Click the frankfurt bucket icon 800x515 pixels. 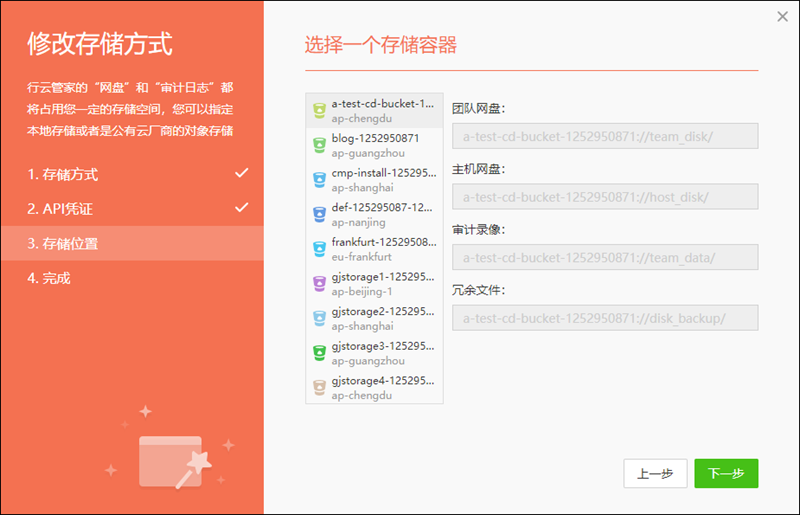[x=319, y=249]
